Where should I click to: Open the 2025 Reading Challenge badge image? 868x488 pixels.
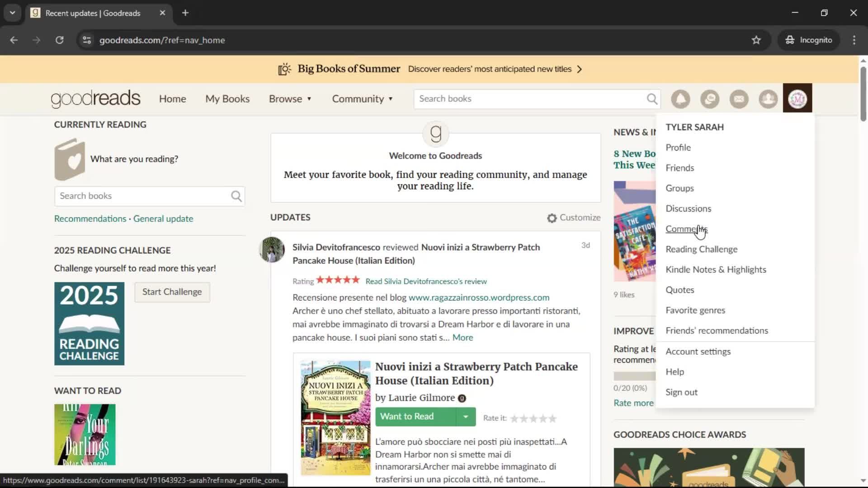(x=89, y=324)
